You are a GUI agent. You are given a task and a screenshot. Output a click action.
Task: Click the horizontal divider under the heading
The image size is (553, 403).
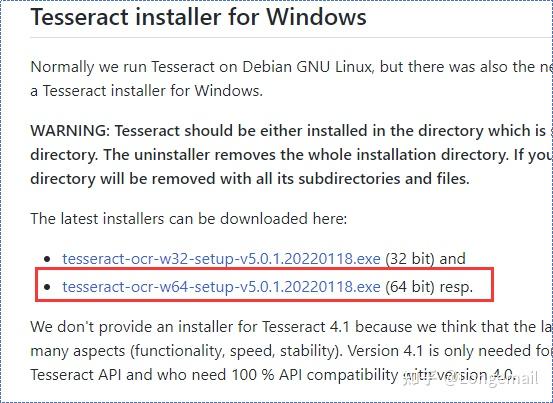pos(291,37)
